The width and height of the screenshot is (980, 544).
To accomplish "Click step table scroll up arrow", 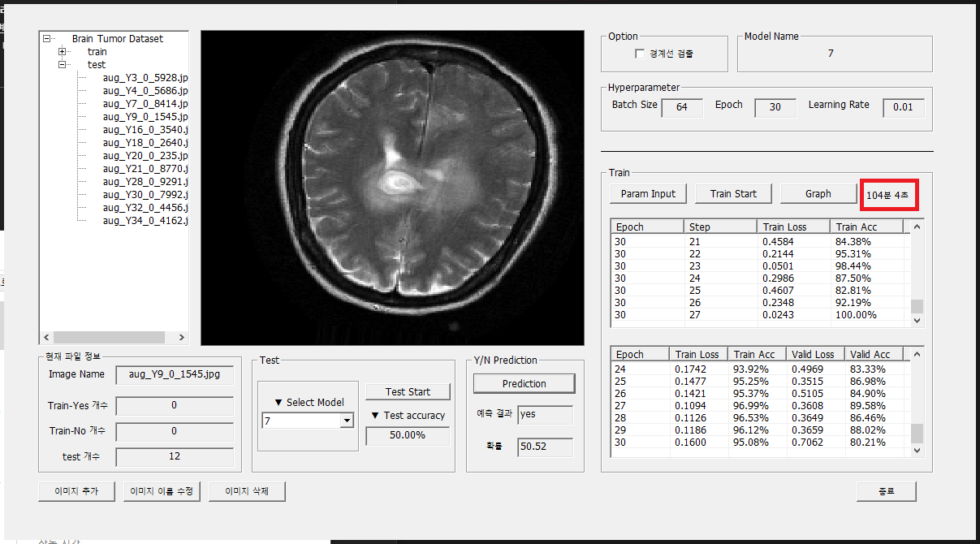I will click(917, 227).
